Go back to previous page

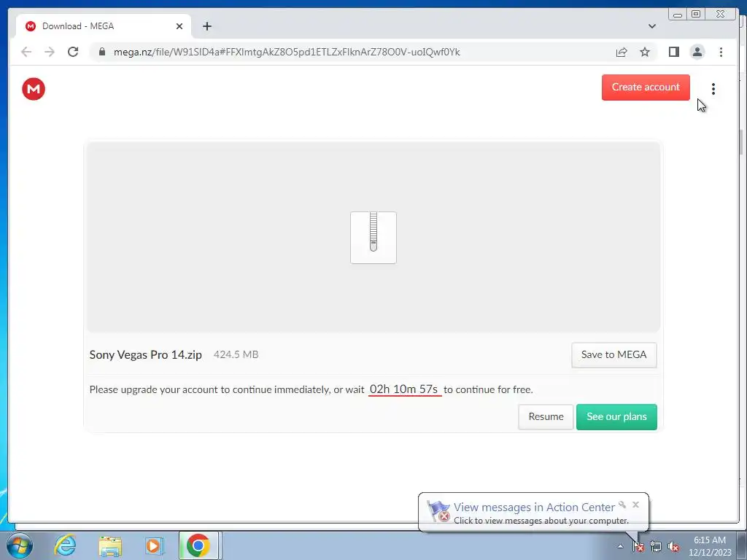click(x=26, y=52)
